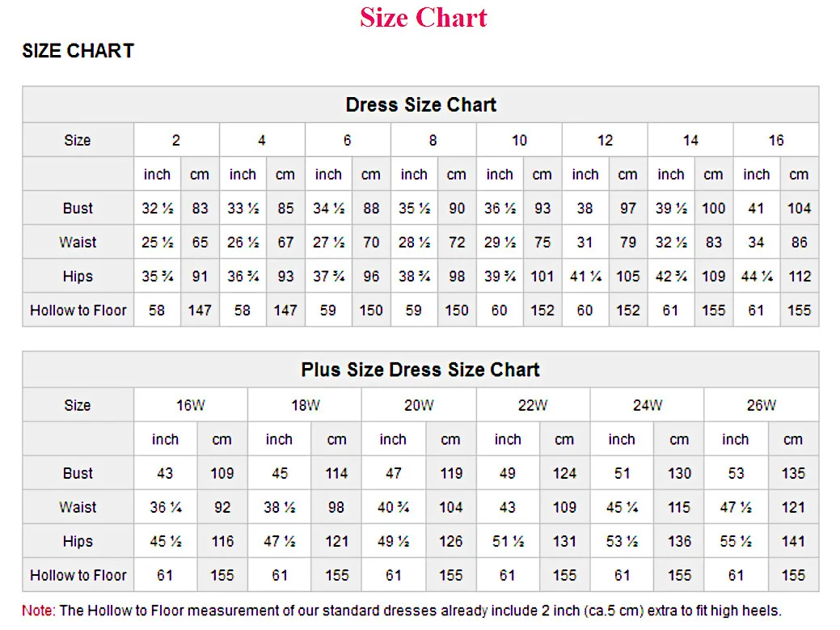Click the 16W plus size header
Viewport: 840px width, 630px height.
click(x=191, y=406)
